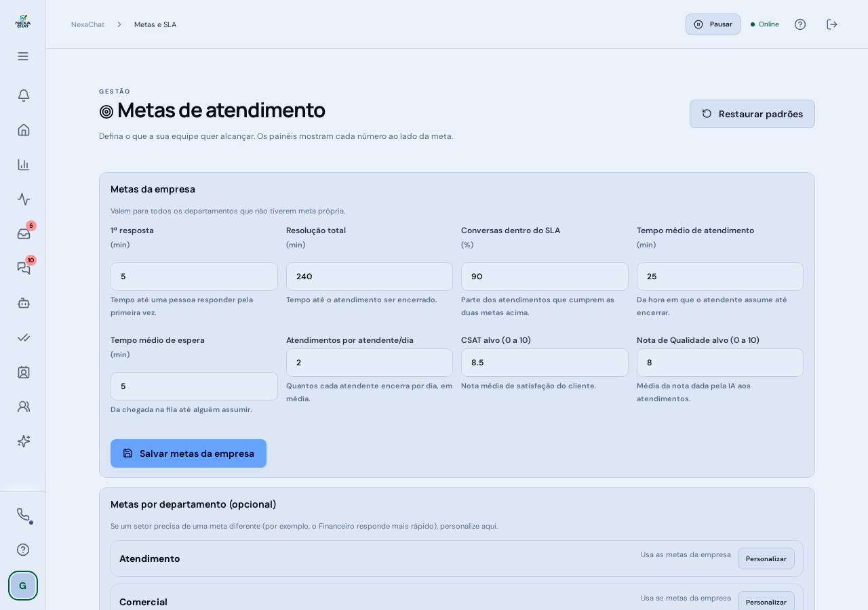
Task: Click the logout icon in the top bar
Action: point(832,24)
